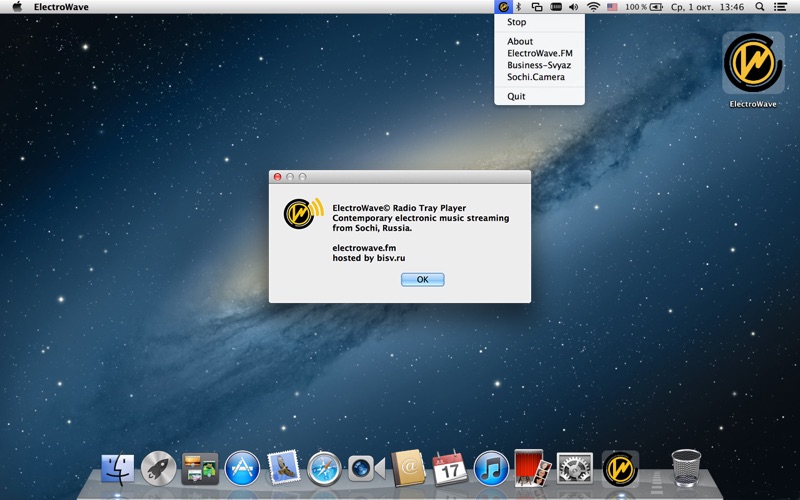This screenshot has height=500, width=800.
Task: Open Safari from the Dock
Action: [324, 468]
